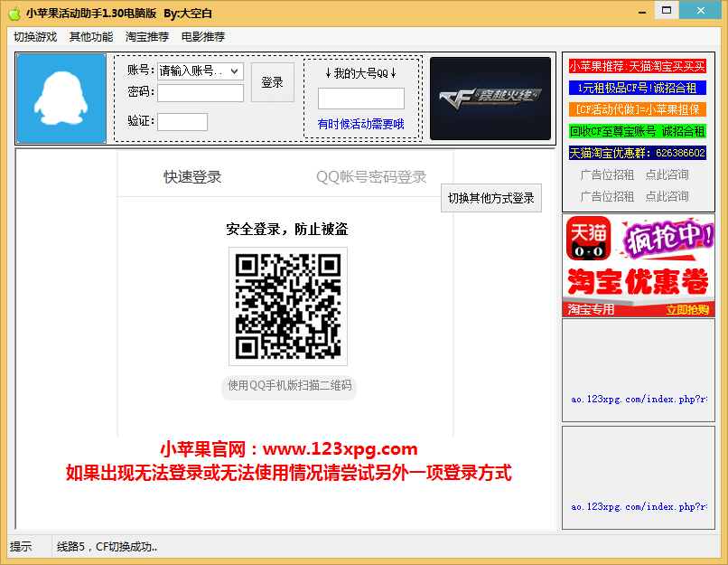
Task: Open the 天猫淘宝优惠群 626386602 link
Action: click(x=638, y=153)
